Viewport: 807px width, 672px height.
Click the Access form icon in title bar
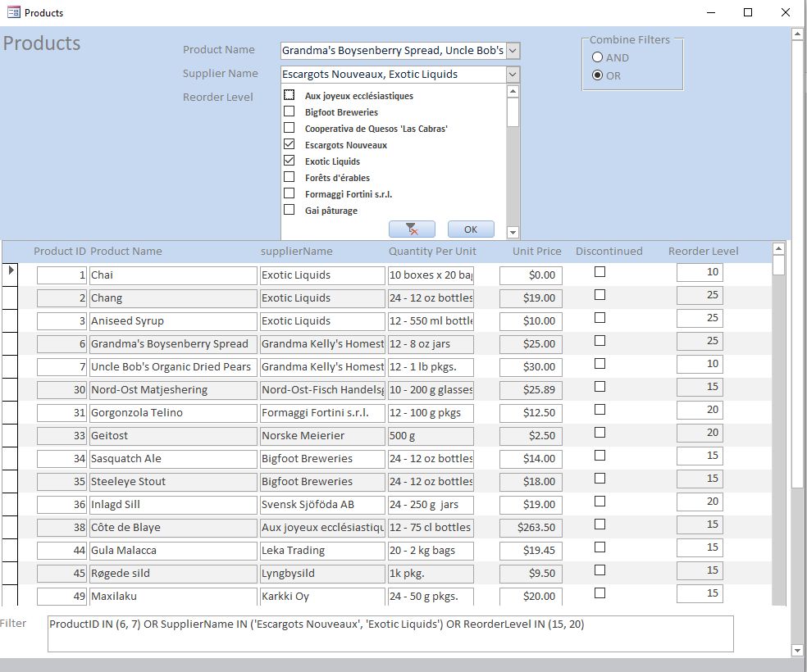tap(13, 12)
